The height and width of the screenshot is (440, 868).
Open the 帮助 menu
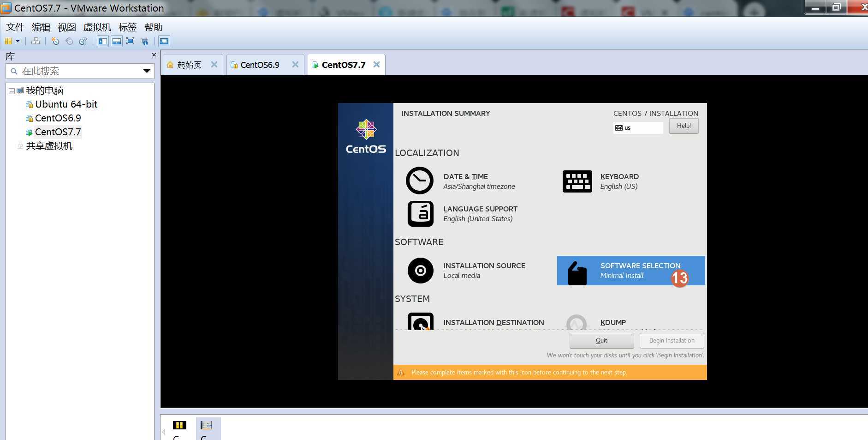click(154, 27)
